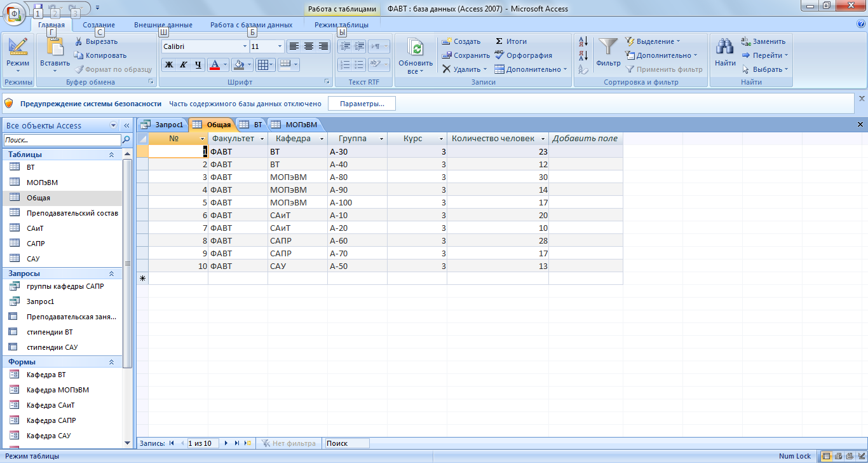Image resolution: width=868 pixels, height=463 pixels.
Task: Toggle italic К formatting
Action: (x=184, y=64)
